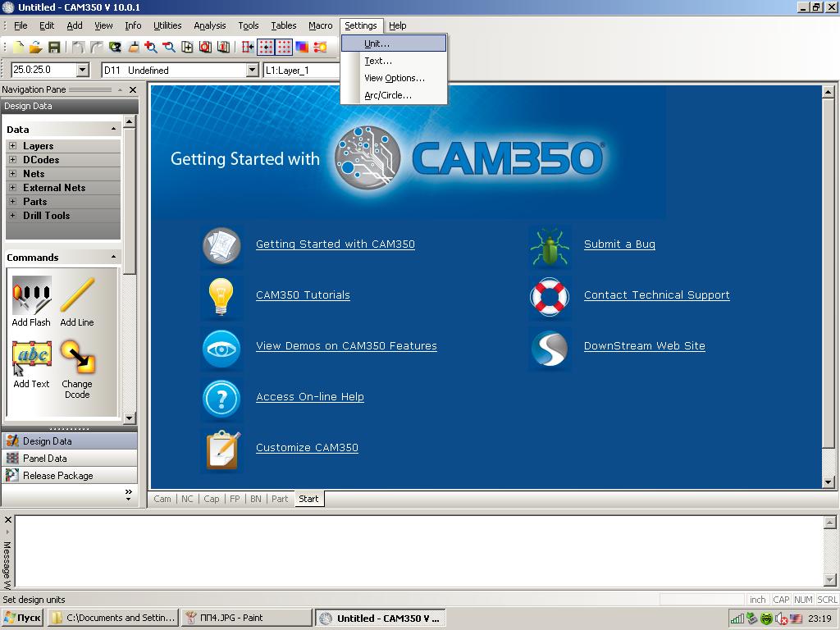
Task: Click the Zoom Out magnifier icon
Action: pyautogui.click(x=169, y=47)
